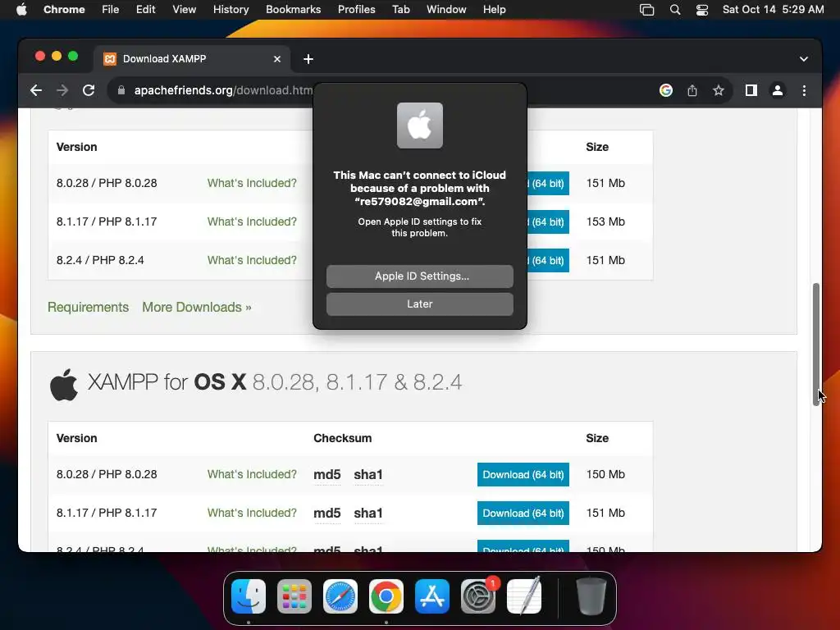The image size is (840, 630).
Task: Open Launchpad from the Dock
Action: (294, 596)
